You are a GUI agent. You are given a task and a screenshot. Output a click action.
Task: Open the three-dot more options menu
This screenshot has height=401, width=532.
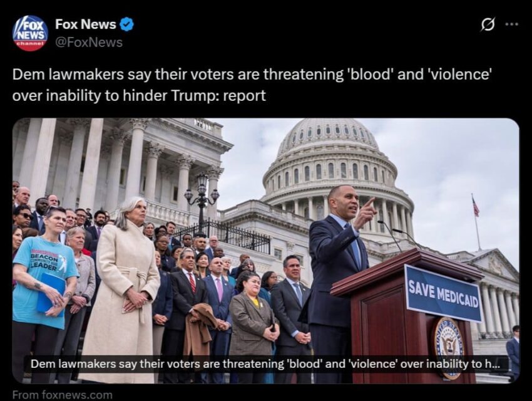(x=512, y=24)
